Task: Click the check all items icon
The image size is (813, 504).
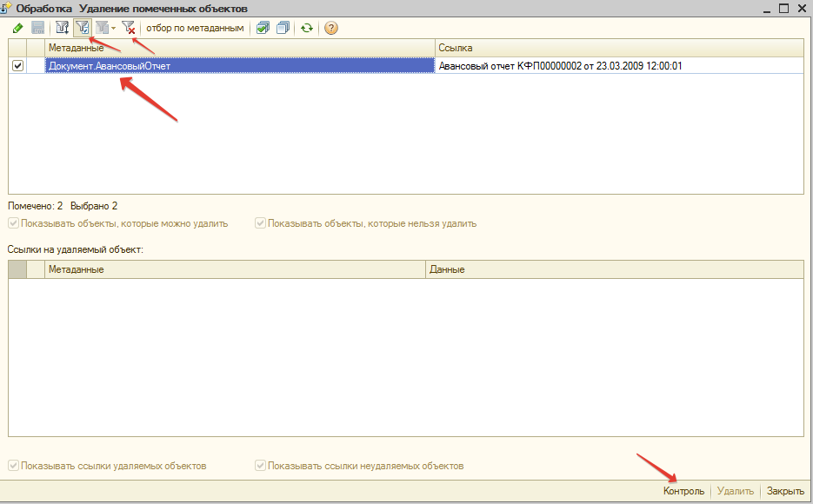Action: click(x=263, y=28)
